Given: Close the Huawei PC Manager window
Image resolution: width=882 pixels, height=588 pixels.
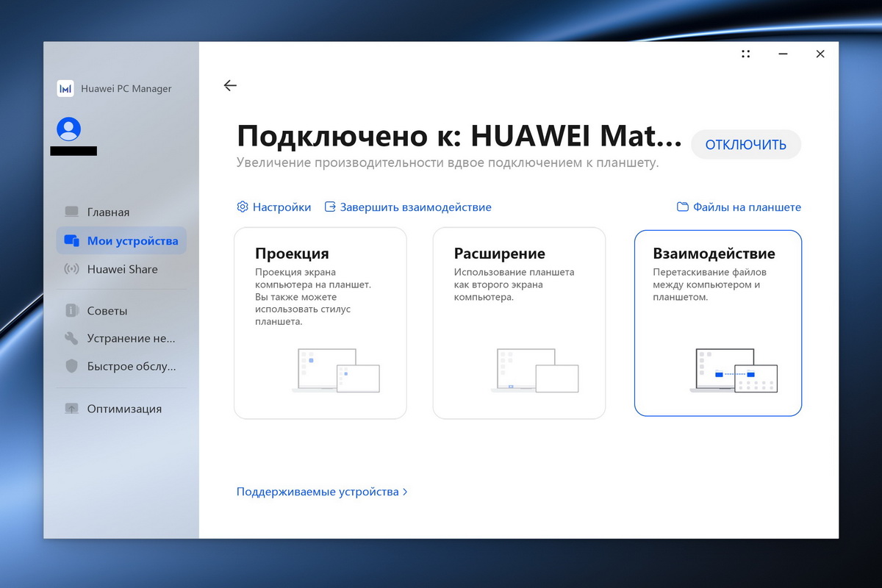Looking at the screenshot, I should (x=820, y=54).
